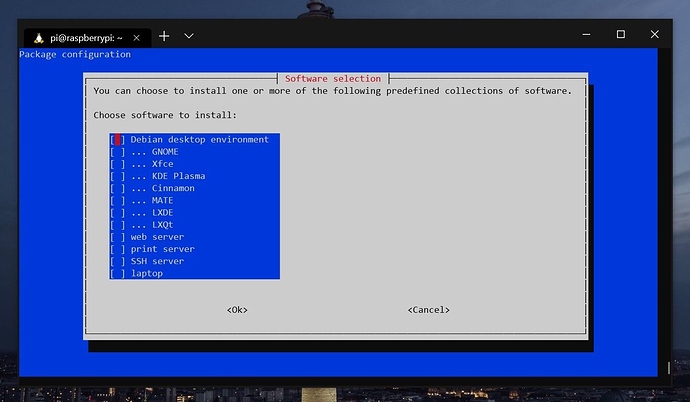
Task: Close the pi@raspberrypi tab
Action: click(x=136, y=38)
